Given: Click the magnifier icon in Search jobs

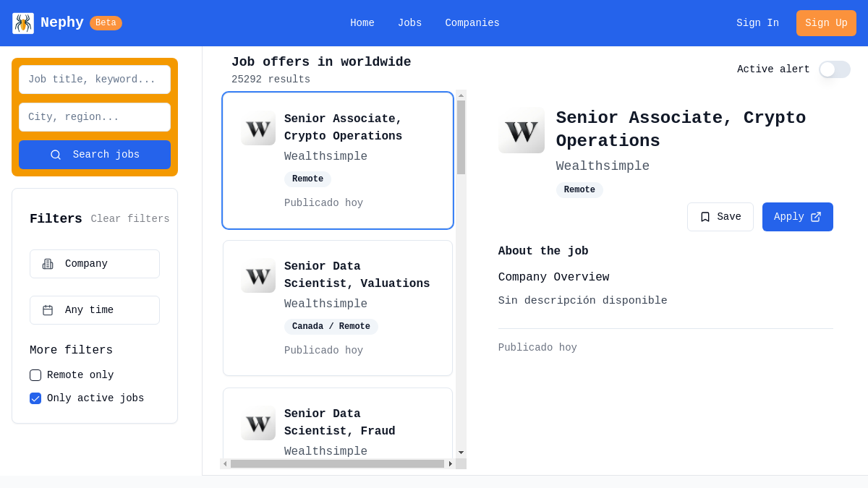Looking at the screenshot, I should (56, 155).
